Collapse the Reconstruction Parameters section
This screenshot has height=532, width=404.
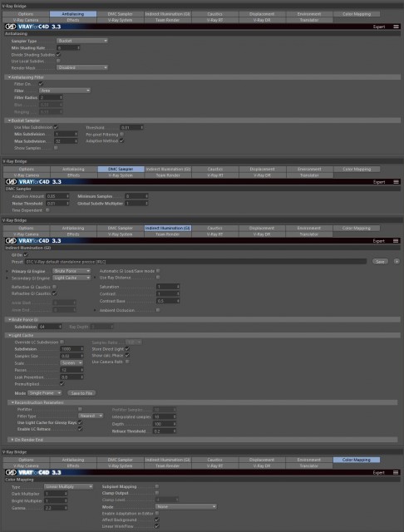click(12, 402)
